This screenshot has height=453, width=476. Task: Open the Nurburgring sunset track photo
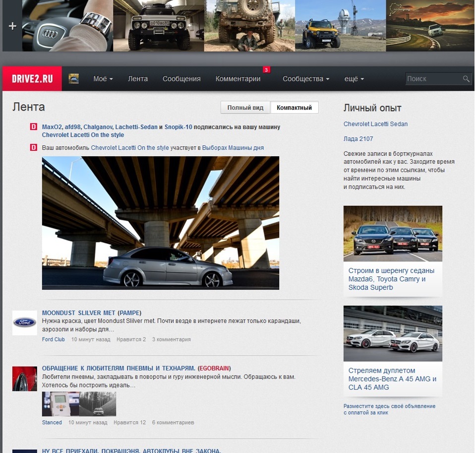tap(430, 25)
